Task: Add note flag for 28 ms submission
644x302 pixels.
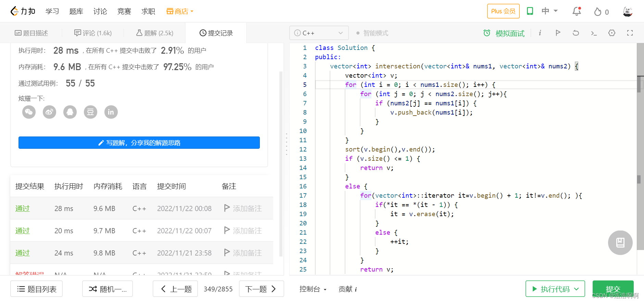Action: 243,208
